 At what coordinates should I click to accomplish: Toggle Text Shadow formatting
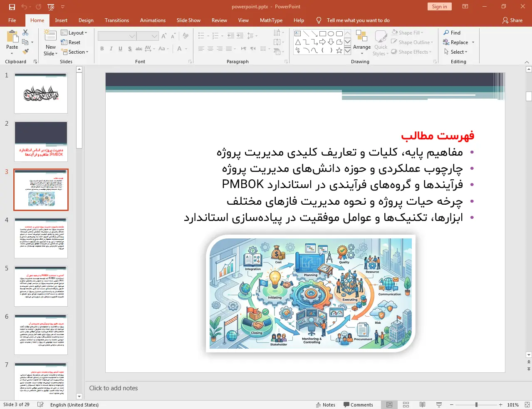pyautogui.click(x=130, y=49)
